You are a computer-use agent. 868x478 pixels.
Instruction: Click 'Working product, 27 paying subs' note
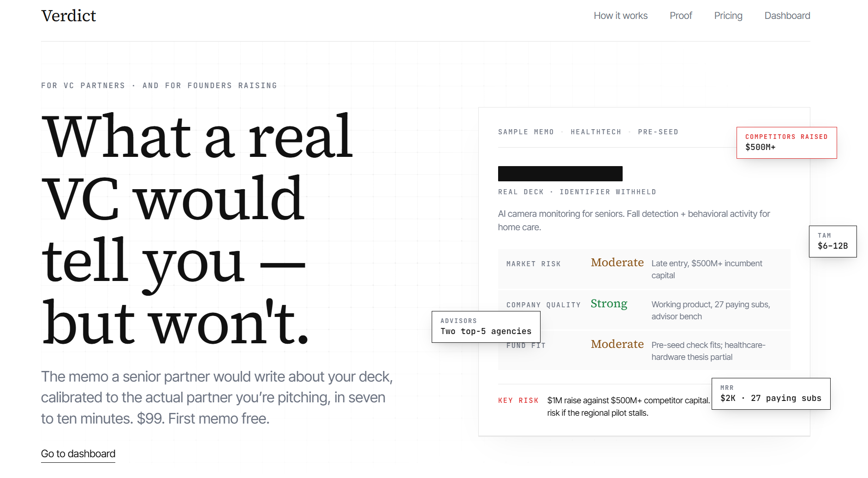coord(710,311)
